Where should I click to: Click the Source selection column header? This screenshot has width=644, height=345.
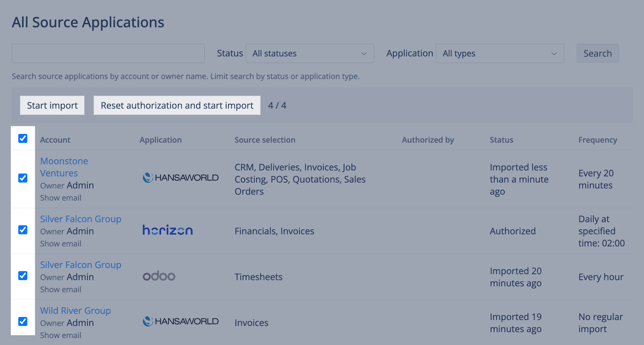(265, 140)
